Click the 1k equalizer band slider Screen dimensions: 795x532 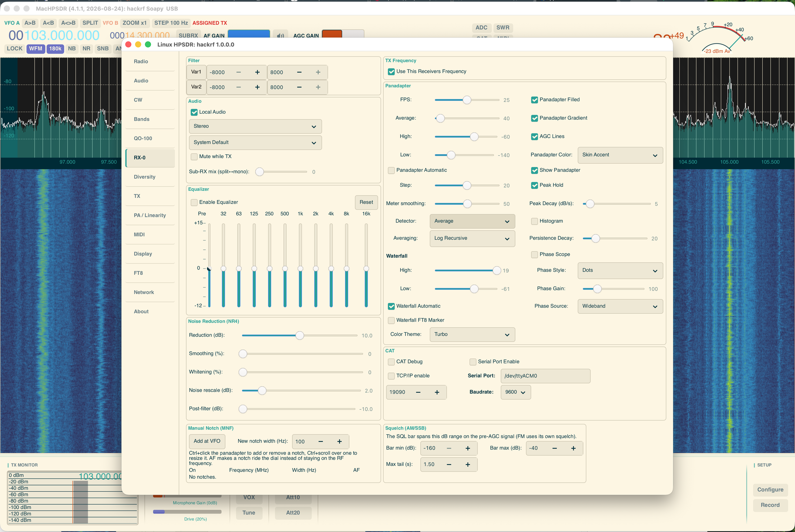[x=300, y=265]
